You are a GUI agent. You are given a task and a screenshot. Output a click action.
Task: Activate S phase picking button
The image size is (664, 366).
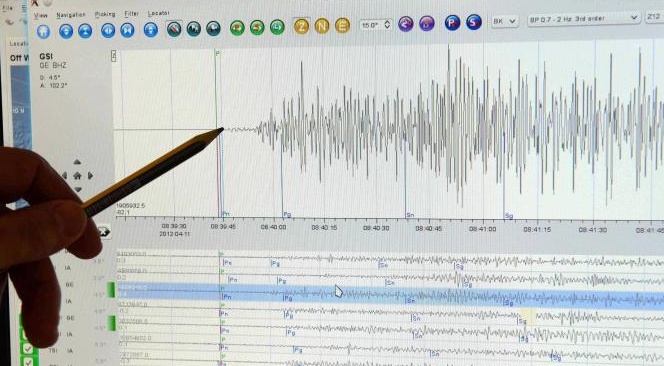click(x=474, y=22)
